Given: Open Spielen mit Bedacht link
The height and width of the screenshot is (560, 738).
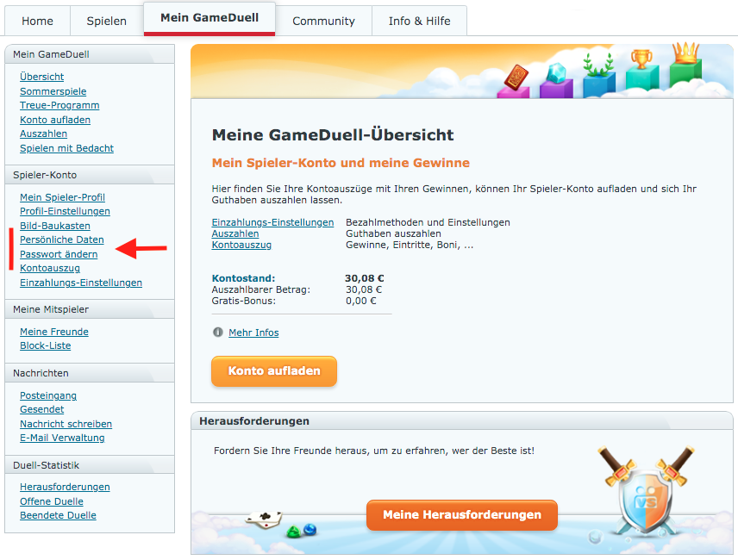Looking at the screenshot, I should (x=67, y=148).
